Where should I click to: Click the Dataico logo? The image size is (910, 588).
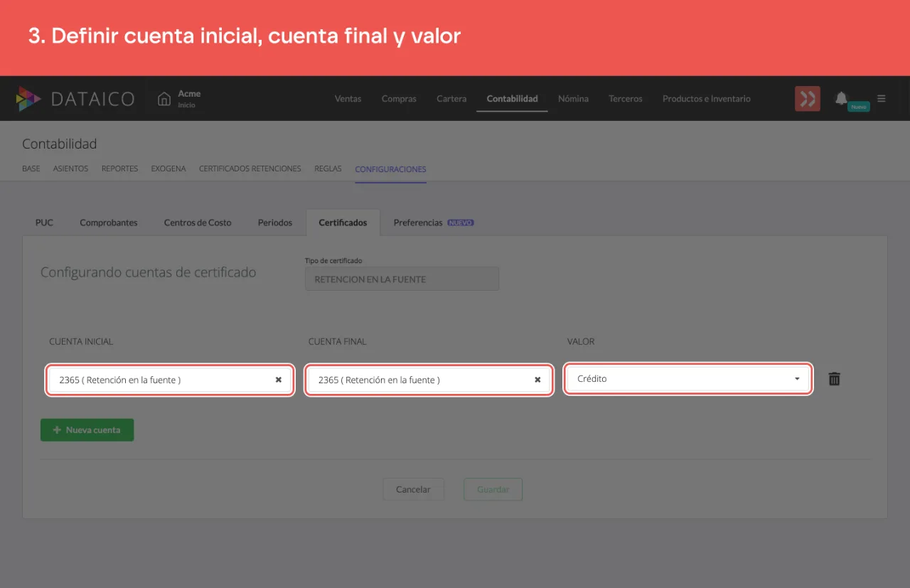(75, 99)
